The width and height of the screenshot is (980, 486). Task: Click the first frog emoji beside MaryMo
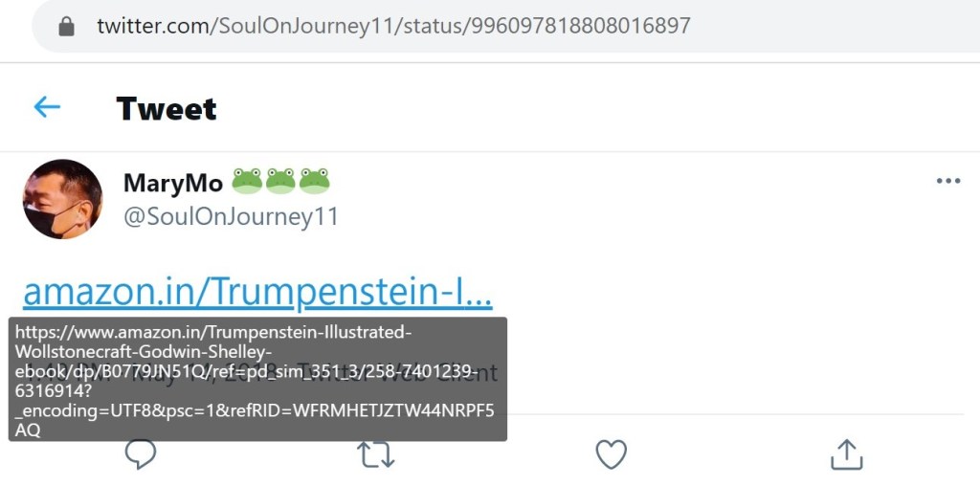coord(247,181)
